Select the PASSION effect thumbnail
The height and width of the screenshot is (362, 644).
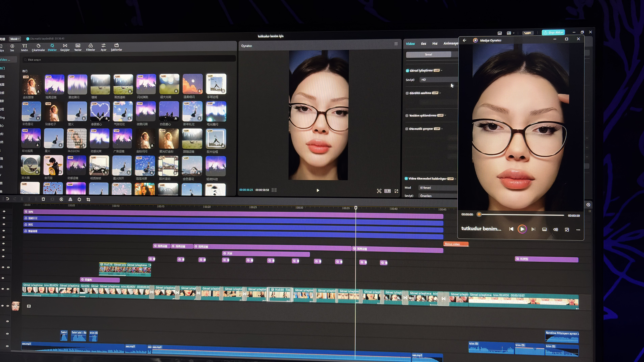tap(77, 138)
